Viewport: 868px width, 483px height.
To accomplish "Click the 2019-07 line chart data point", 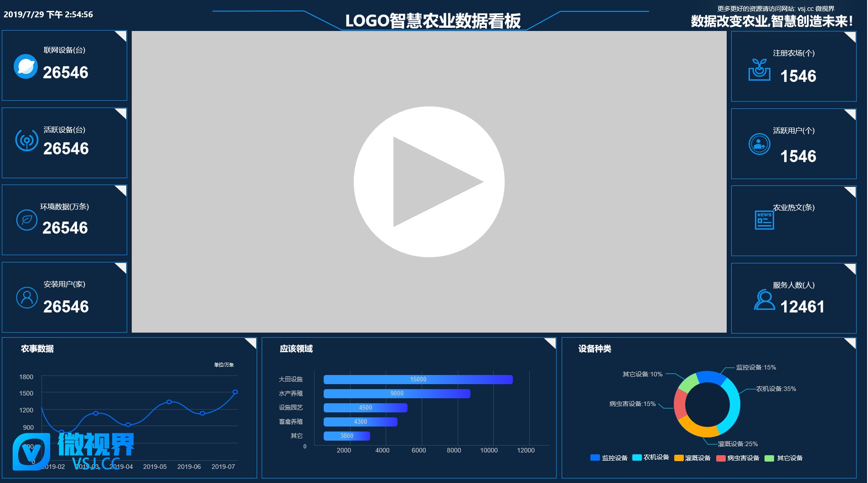I will point(235,392).
